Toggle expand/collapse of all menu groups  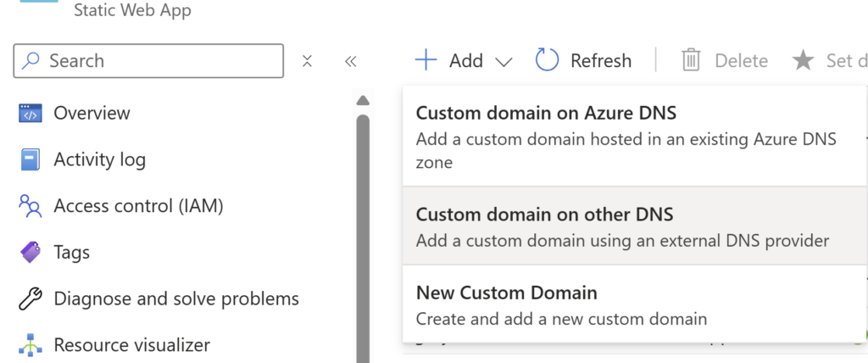[x=307, y=61]
